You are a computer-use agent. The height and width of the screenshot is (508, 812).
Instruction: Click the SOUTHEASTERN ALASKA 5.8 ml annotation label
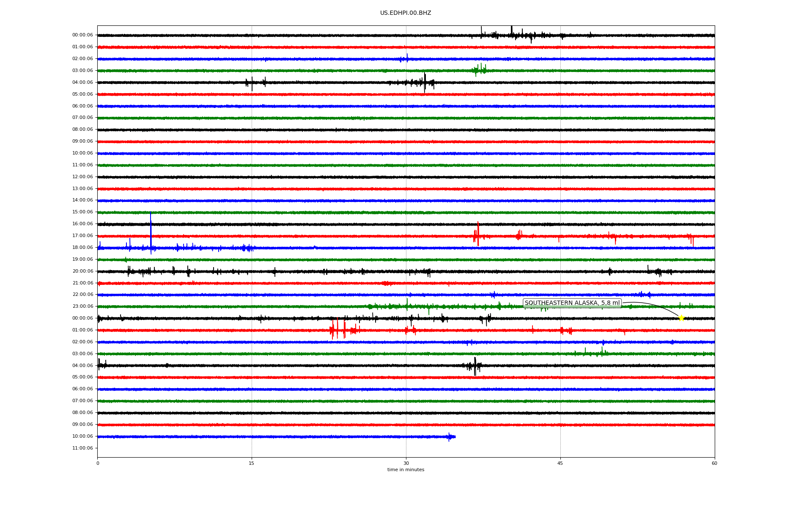coord(572,303)
